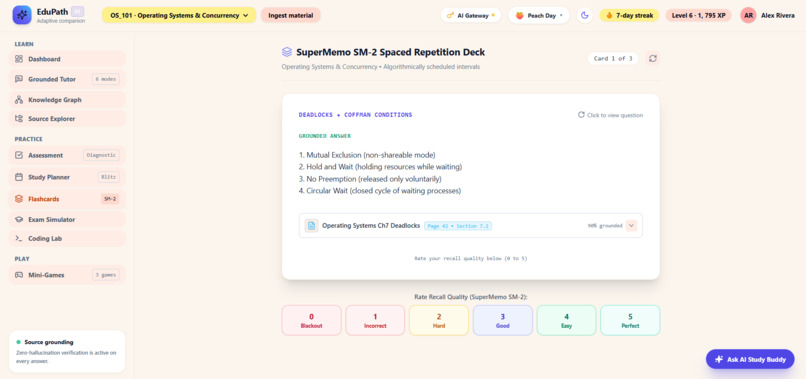
Task: Rate recall 4 Easy
Action: tap(566, 320)
